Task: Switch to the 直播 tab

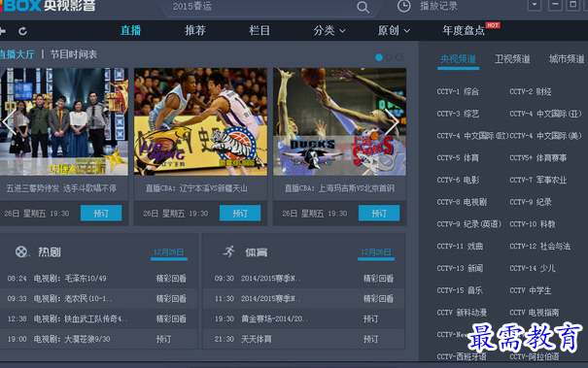Action: click(x=131, y=31)
